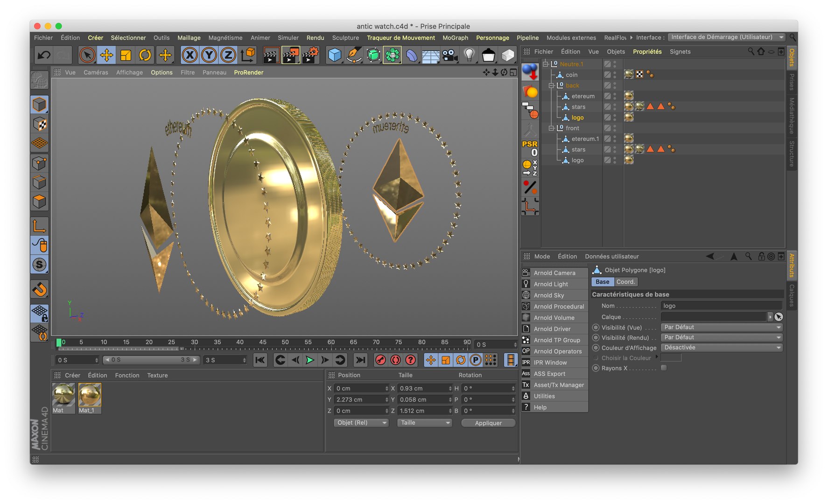
Task: Toggle Z axis lock
Action: click(228, 55)
